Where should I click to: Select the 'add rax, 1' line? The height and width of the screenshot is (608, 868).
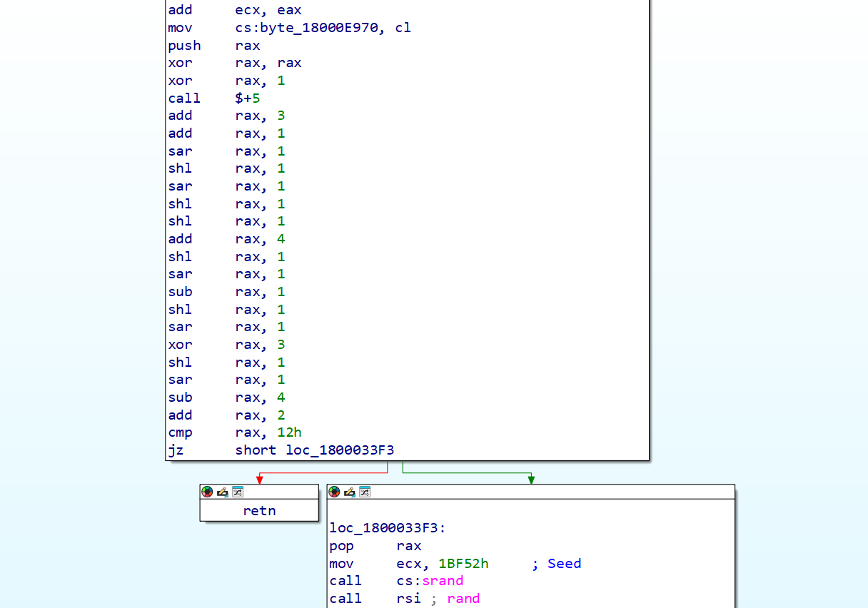point(226,133)
